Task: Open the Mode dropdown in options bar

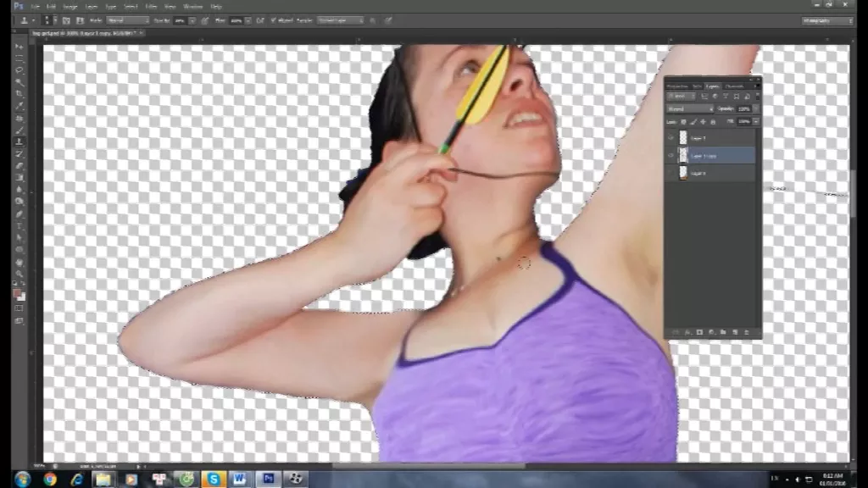Action: [128, 20]
